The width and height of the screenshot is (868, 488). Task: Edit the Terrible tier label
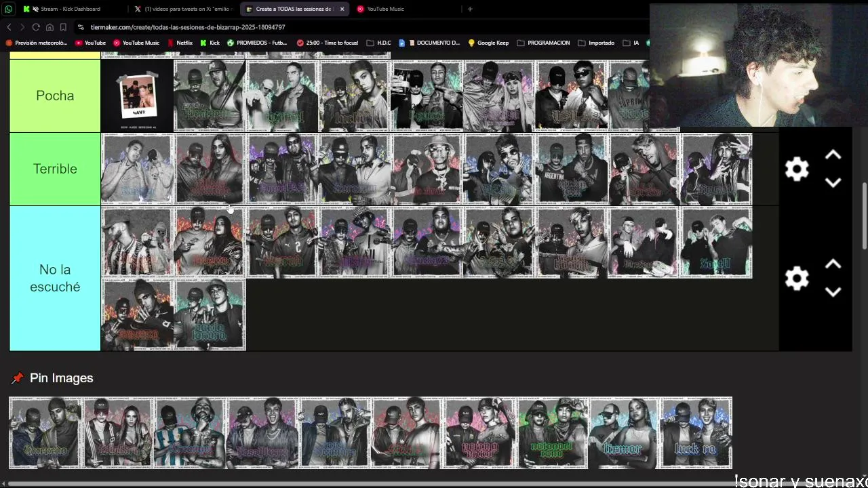55,169
